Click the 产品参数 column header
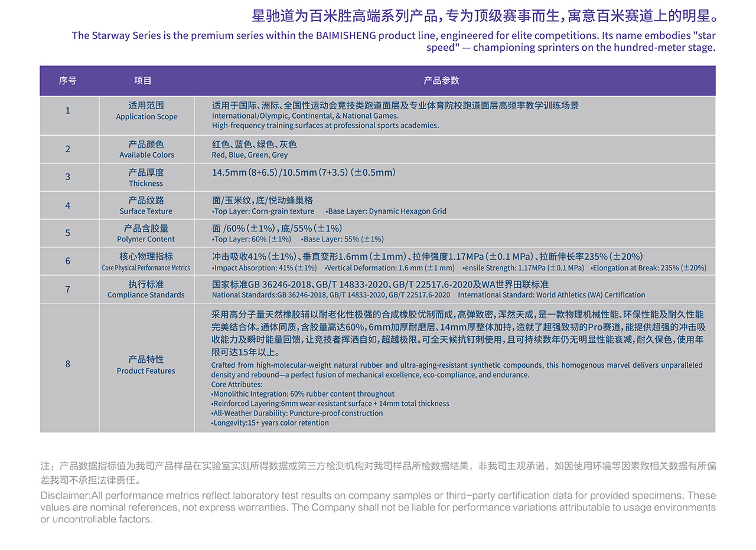This screenshot has width=756, height=550. point(441,81)
